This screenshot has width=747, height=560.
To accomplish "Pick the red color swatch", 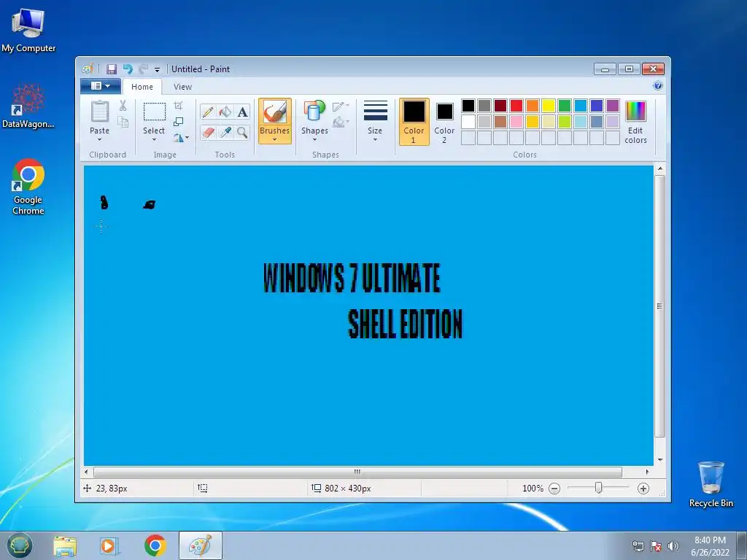I will (516, 106).
